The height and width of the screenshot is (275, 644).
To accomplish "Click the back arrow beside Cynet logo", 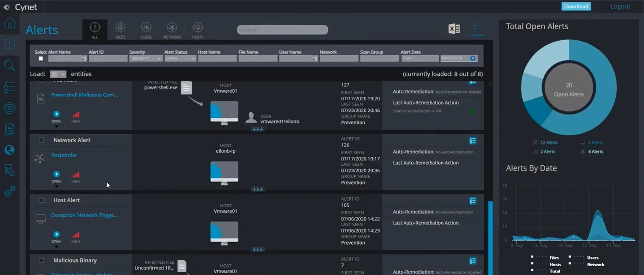I will coord(6,7).
